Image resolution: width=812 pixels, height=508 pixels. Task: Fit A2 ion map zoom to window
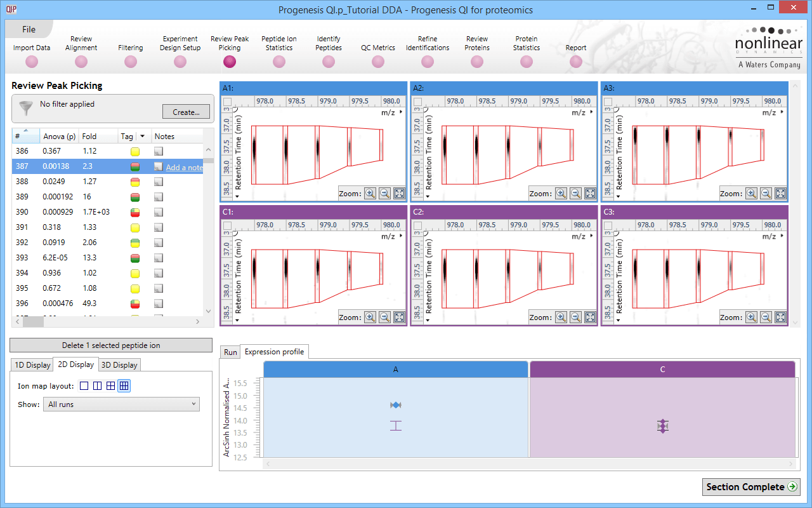590,194
